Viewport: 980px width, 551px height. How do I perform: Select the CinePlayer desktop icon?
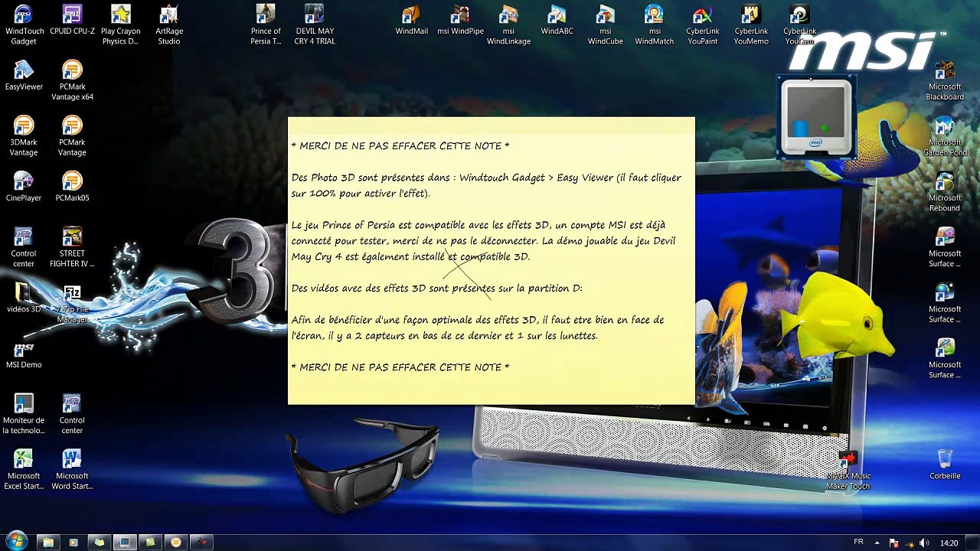[24, 187]
